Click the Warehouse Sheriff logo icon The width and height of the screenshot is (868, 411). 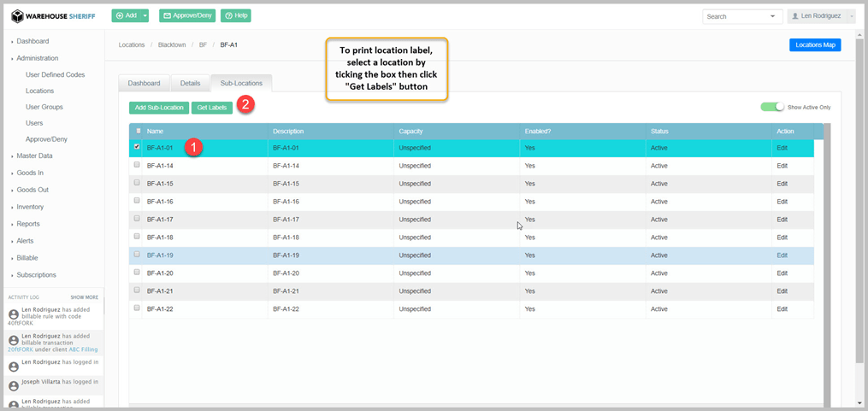coord(17,15)
